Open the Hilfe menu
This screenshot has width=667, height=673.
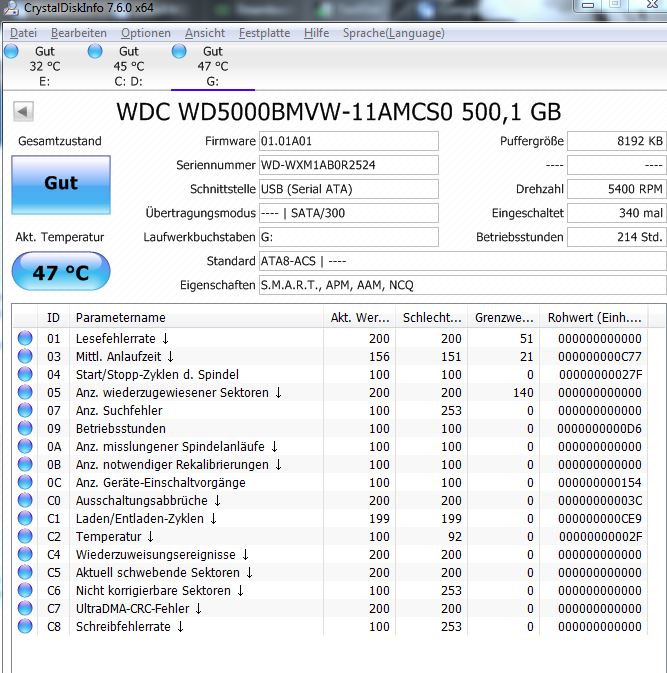click(x=316, y=33)
